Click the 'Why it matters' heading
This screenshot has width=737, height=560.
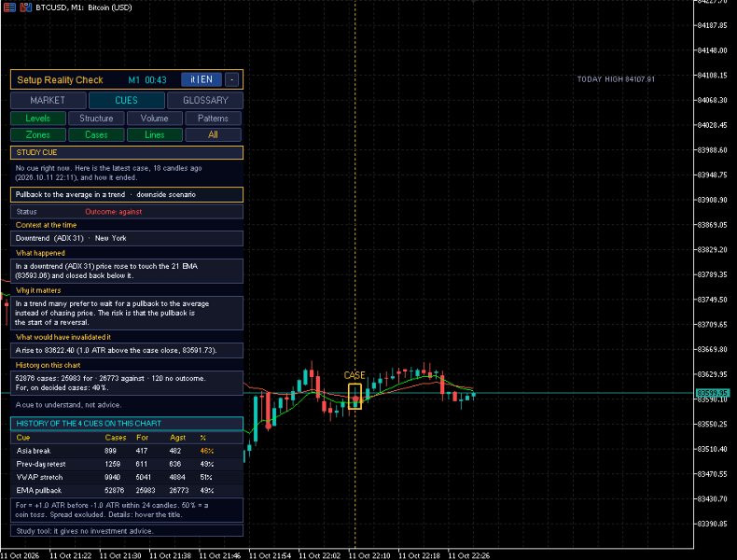(38, 290)
